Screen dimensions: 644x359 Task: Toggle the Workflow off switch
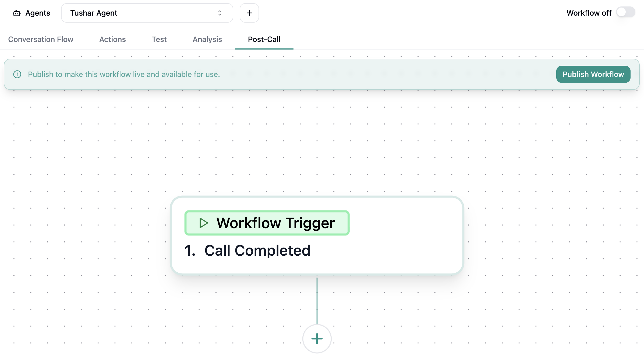point(626,12)
